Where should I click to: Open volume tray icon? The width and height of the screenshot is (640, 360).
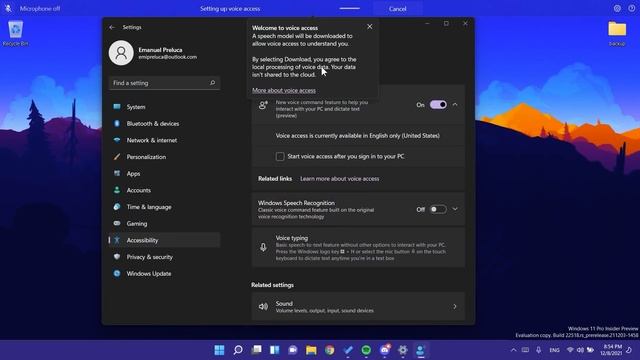580,350
